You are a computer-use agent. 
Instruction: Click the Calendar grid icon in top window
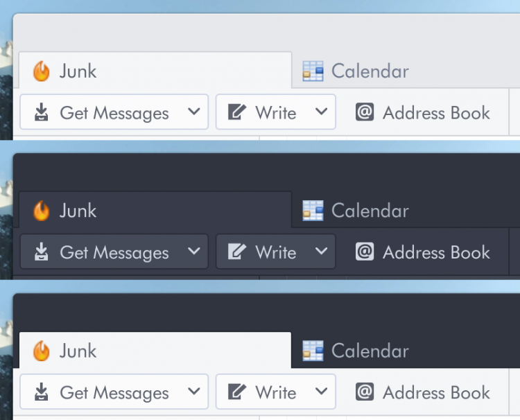[313, 71]
